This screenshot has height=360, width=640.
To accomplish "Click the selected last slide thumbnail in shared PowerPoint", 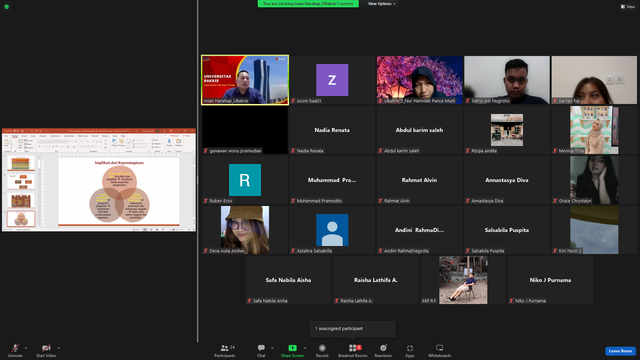I will pos(21,219).
